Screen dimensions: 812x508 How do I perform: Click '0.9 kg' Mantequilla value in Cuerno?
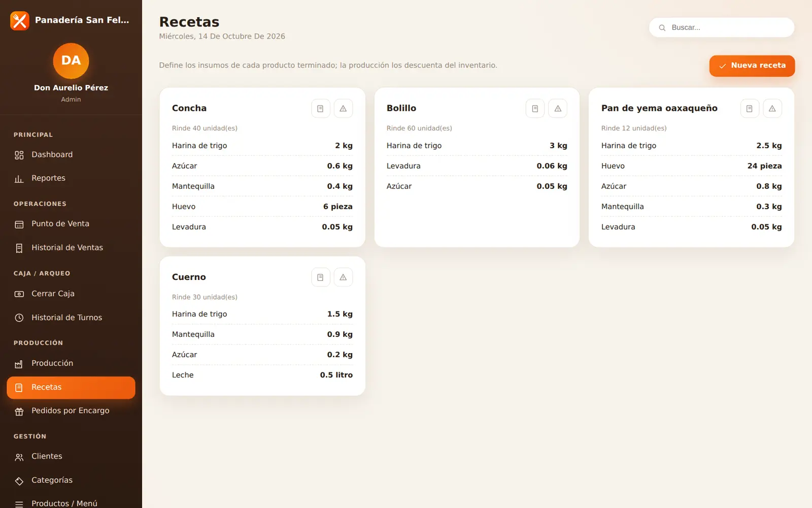click(x=340, y=334)
